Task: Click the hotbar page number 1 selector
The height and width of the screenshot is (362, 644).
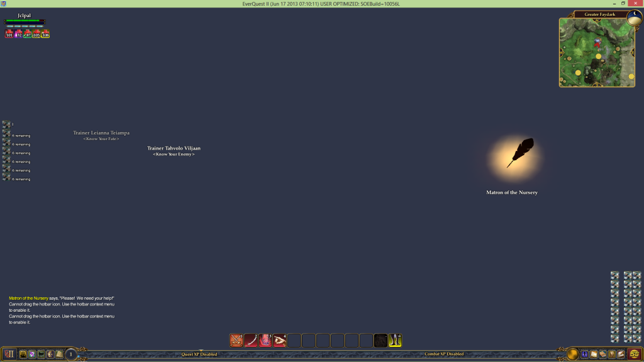Action: coord(71,354)
